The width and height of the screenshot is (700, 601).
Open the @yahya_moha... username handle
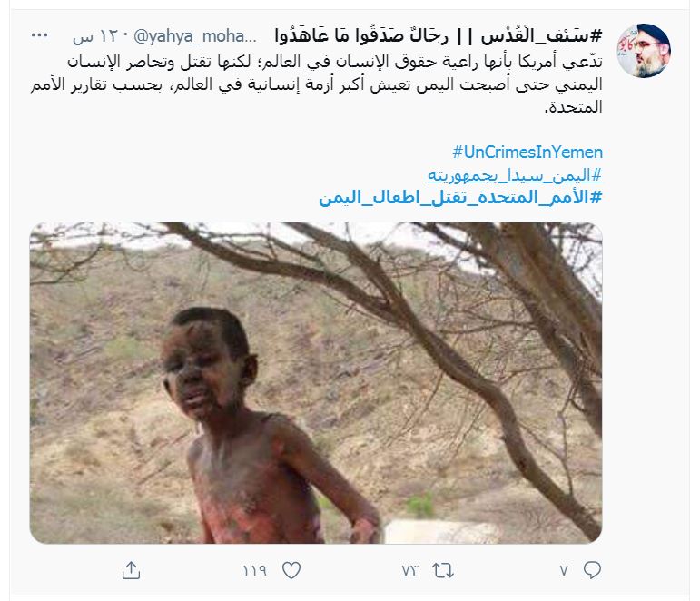coord(195,36)
